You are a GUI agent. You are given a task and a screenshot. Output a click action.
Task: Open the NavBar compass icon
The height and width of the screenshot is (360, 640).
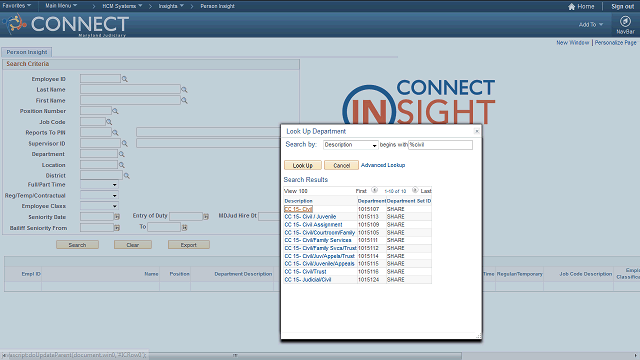tap(625, 22)
